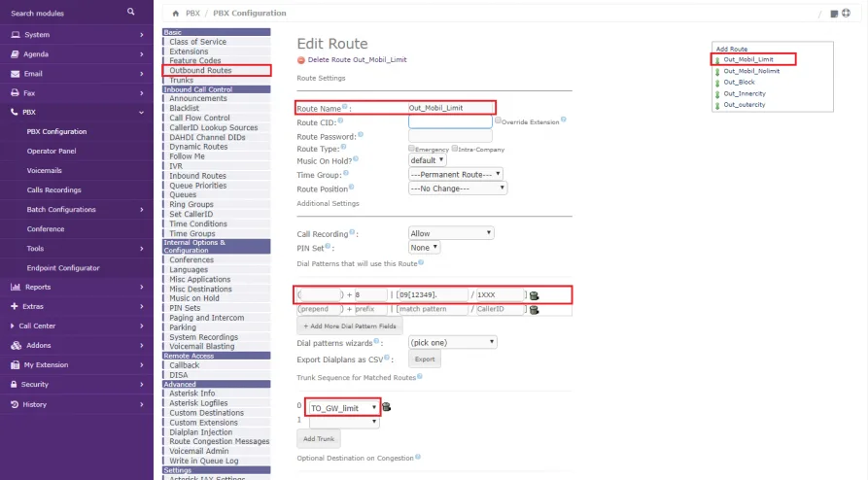
Task: Click the Add Trunk button
Action: [319, 438]
